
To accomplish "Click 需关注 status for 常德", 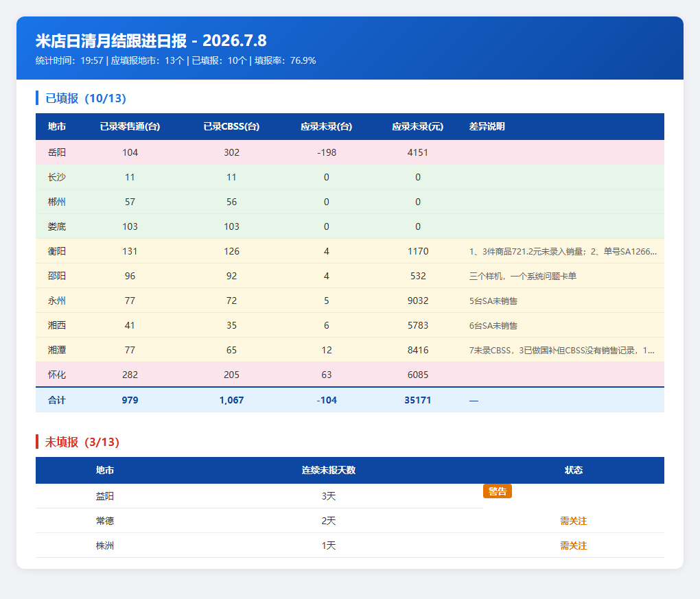I will click(x=574, y=521).
